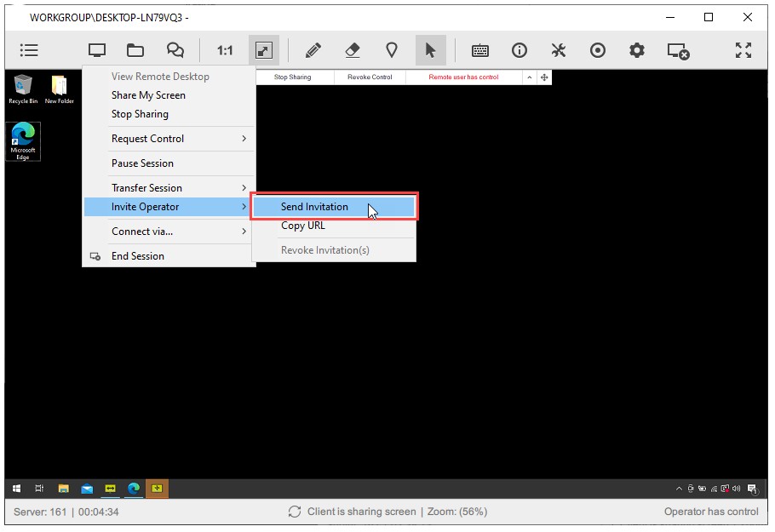Select Pause Session from the menu
The height and width of the screenshot is (532, 775).
(x=143, y=163)
